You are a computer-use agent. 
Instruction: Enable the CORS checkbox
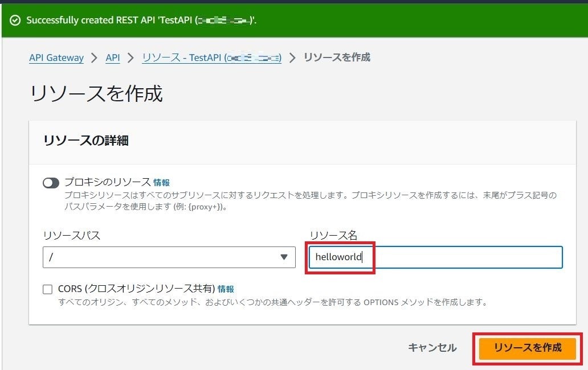(x=48, y=289)
